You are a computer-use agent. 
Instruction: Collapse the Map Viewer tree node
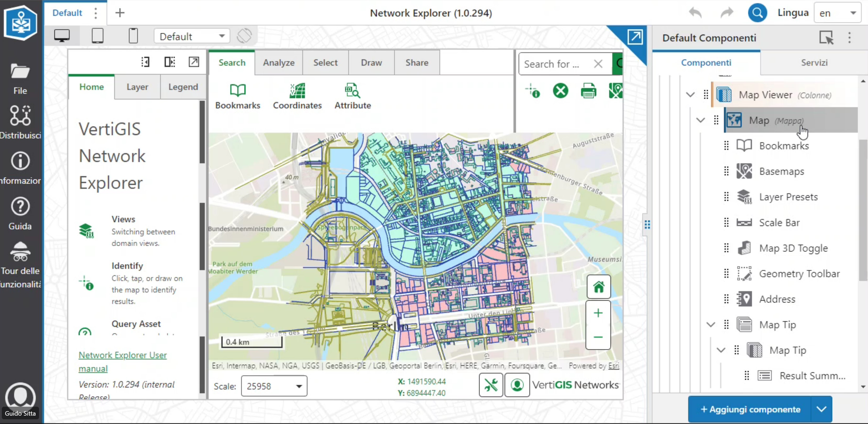click(x=690, y=95)
